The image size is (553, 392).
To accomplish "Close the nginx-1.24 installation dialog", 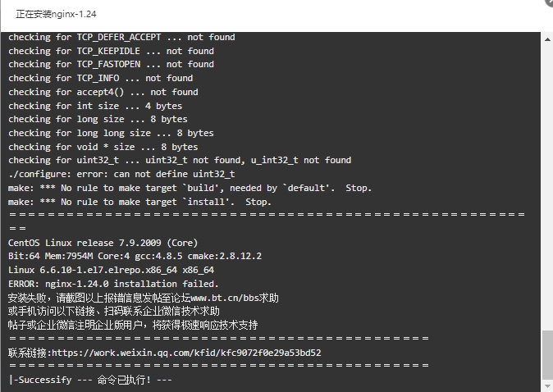I will coord(550,2).
